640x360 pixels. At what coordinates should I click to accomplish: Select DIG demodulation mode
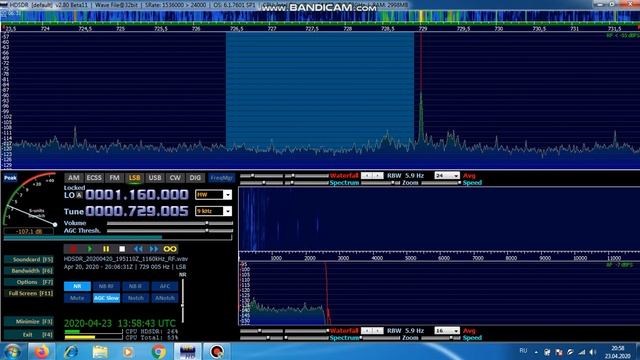pyautogui.click(x=195, y=178)
